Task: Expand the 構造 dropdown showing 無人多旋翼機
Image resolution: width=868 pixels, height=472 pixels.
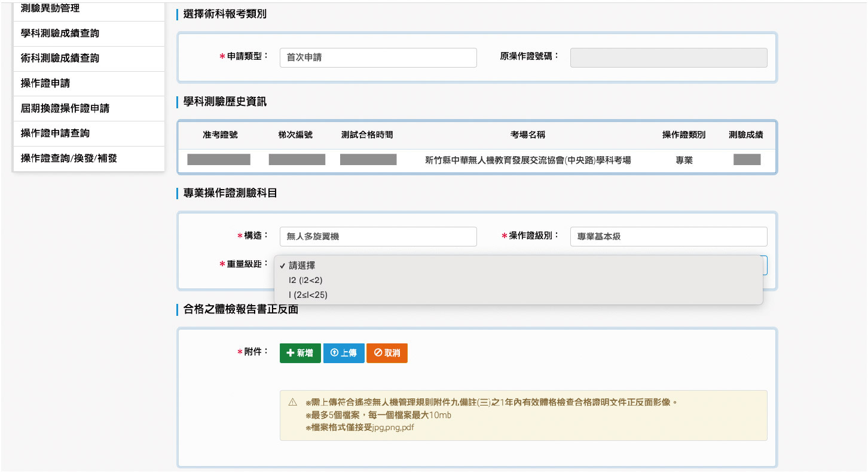Action: point(378,236)
